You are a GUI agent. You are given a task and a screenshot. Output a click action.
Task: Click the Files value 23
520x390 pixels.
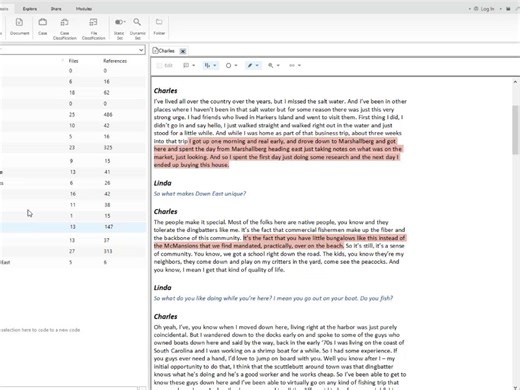coord(72,147)
